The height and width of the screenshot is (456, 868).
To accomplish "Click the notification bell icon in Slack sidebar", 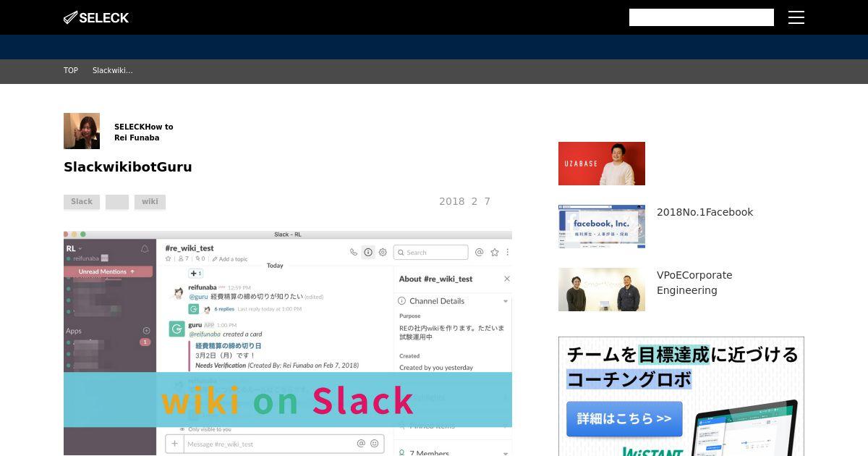I will pyautogui.click(x=145, y=248).
